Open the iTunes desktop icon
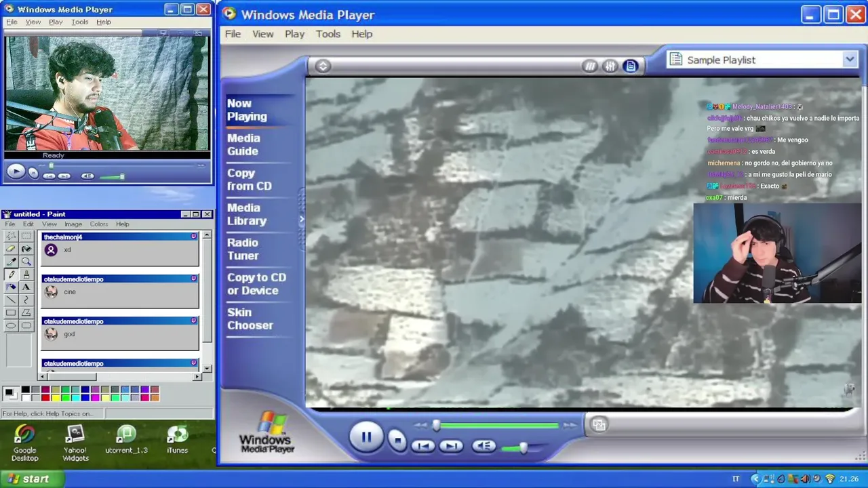 pyautogui.click(x=178, y=439)
